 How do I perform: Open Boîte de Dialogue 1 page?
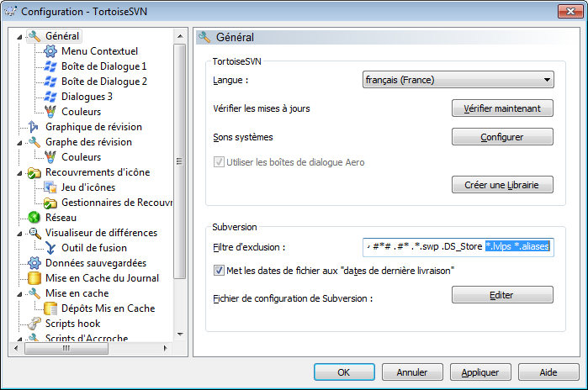103,66
